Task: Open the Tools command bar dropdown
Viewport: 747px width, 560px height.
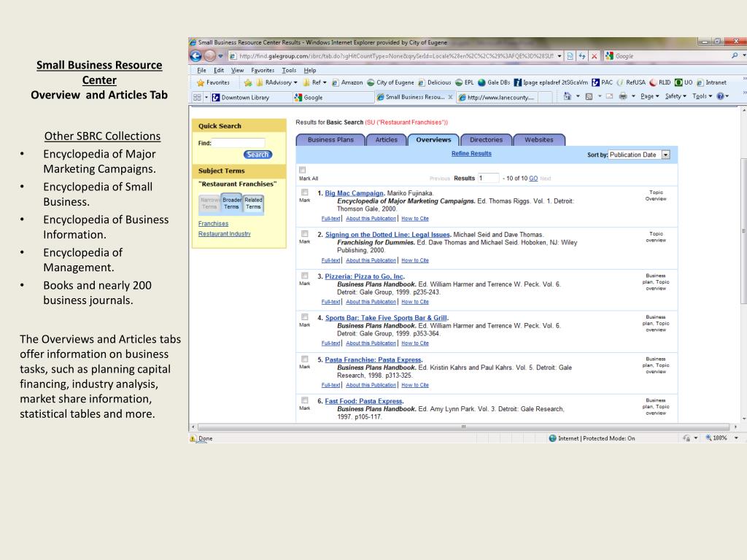Action: coord(703,96)
